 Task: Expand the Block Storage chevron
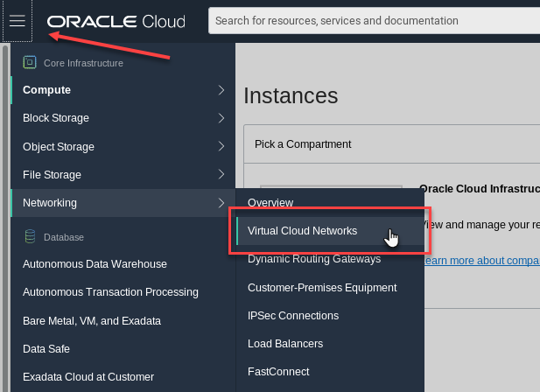pos(221,118)
